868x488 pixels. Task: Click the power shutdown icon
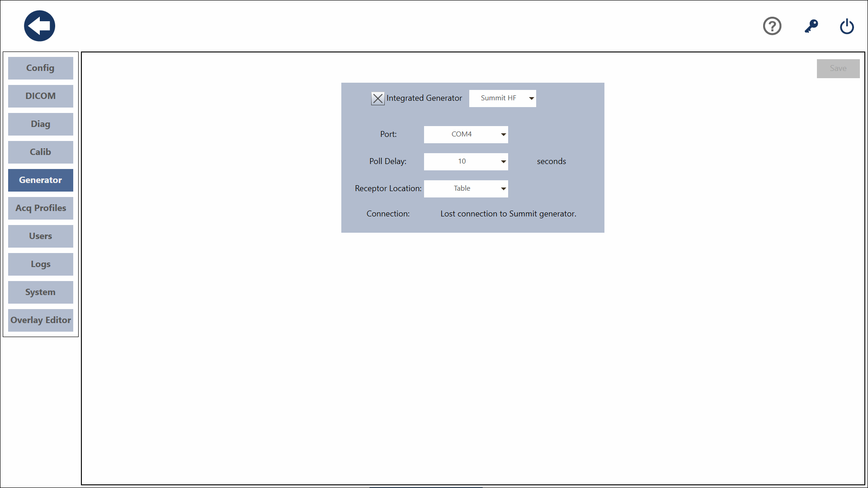pyautogui.click(x=847, y=26)
